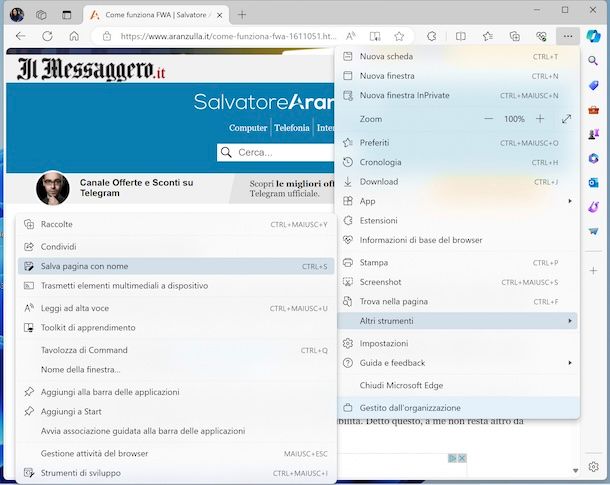610x485 pixels.
Task: Choose Aggiungi a Start
Action: [176, 411]
